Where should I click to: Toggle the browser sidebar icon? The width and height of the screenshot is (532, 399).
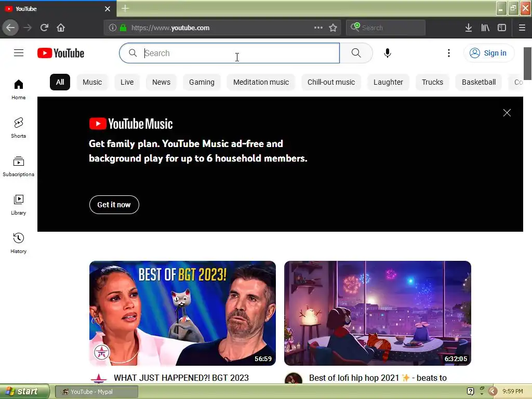click(x=502, y=28)
